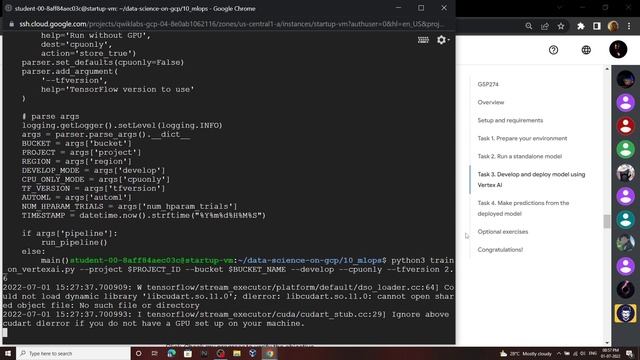Click the taskbar search box
This screenshot has width=640, height=360.
(x=73, y=353)
